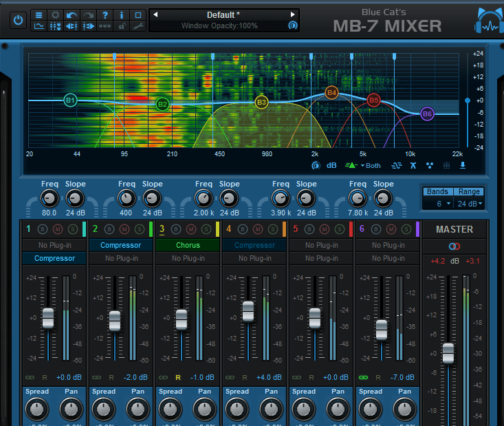The image size is (504, 426).
Task: Click band 6 gain value -7.0 dB
Action: (x=402, y=377)
